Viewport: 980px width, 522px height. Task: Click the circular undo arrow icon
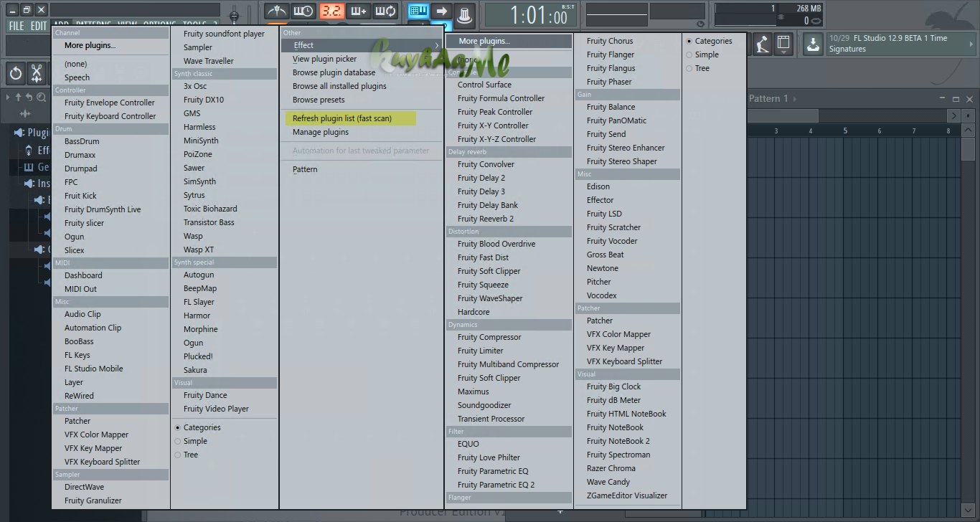click(16, 73)
